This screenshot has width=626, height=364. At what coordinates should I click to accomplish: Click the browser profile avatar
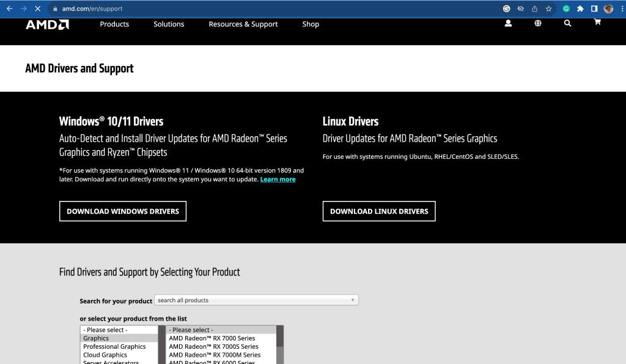pyautogui.click(x=607, y=9)
